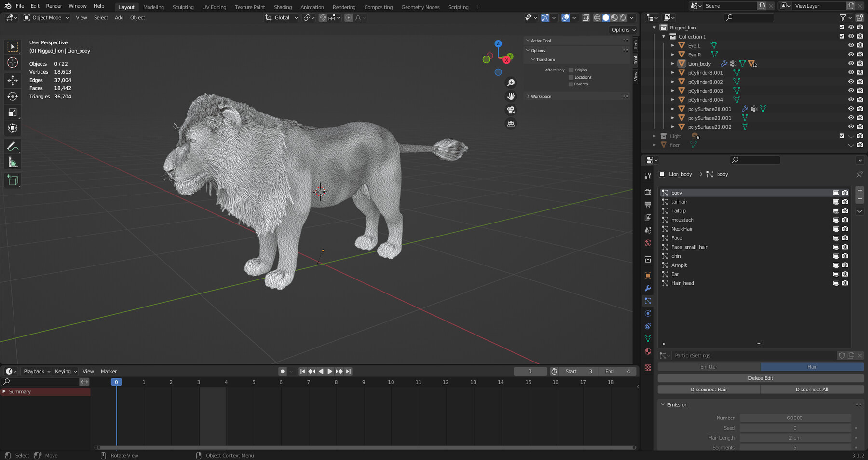Open the Object Mode dropdown

click(46, 17)
